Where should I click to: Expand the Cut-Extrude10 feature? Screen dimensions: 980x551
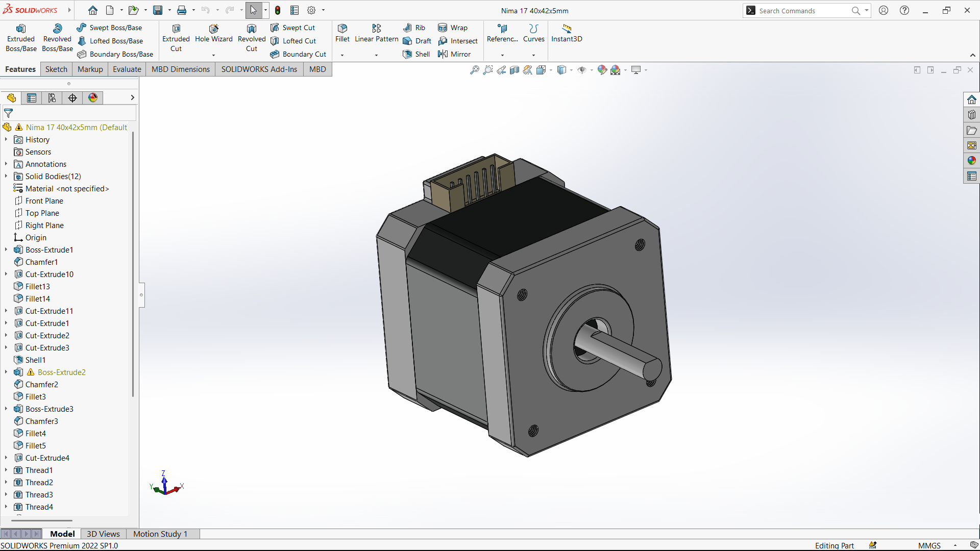pos(6,274)
